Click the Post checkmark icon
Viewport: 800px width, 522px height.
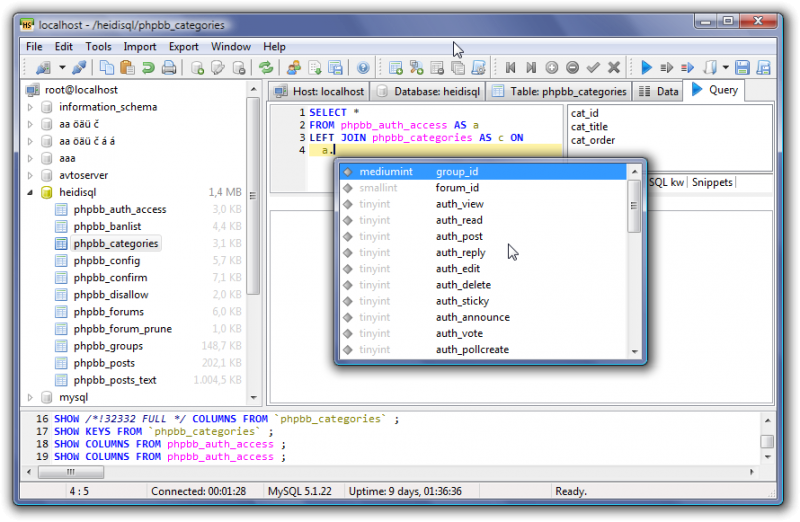593,67
